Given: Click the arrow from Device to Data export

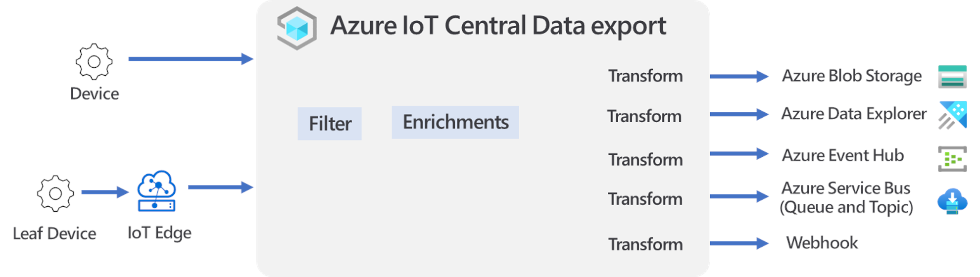Looking at the screenshot, I should click(x=191, y=59).
